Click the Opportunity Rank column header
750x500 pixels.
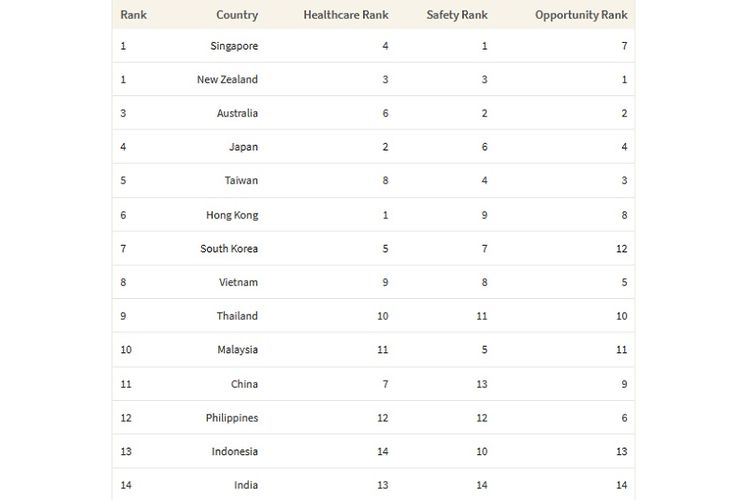tap(581, 15)
